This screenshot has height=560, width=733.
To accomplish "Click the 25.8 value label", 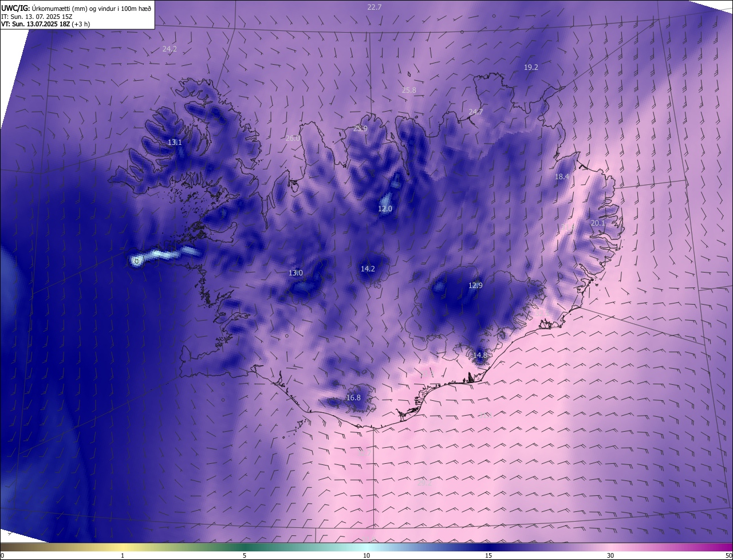I will click(x=409, y=90).
